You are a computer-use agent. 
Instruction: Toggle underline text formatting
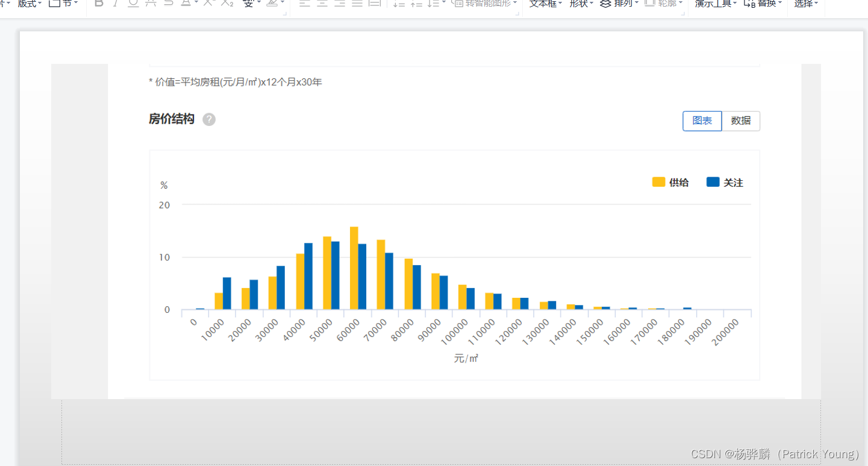click(133, 3)
